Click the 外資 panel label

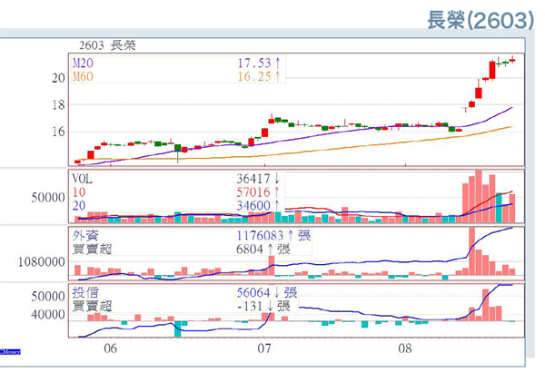click(x=86, y=234)
